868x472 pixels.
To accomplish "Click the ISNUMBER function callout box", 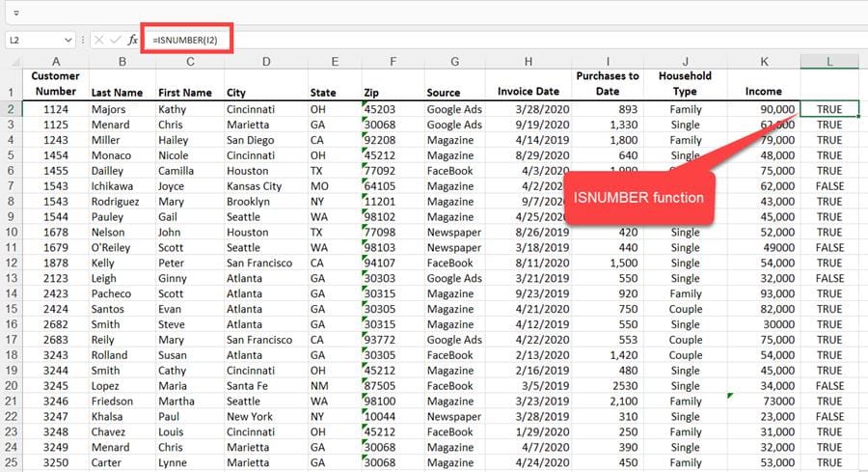I will [639, 198].
